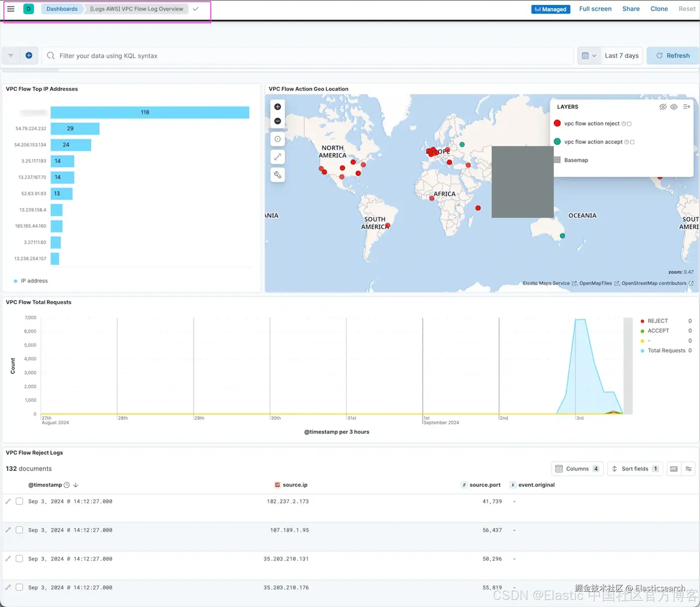This screenshot has height=607, width=700.
Task: Click the red vpc flow action reject swatch
Action: point(557,123)
